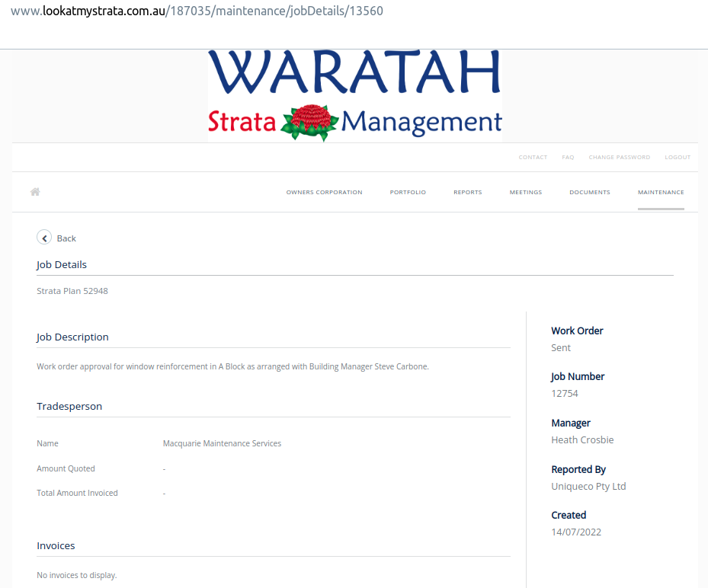This screenshot has width=708, height=588.
Task: Click the browser URL address text
Action: click(197, 11)
